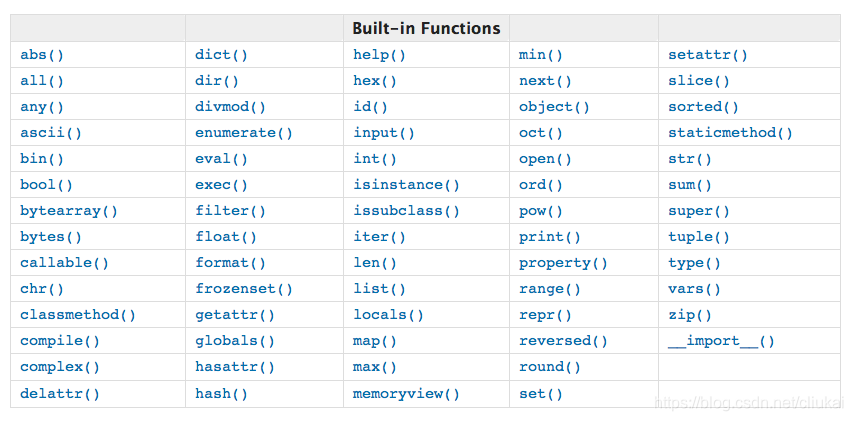Open the max() link
This screenshot has width=853, height=421.
(375, 367)
